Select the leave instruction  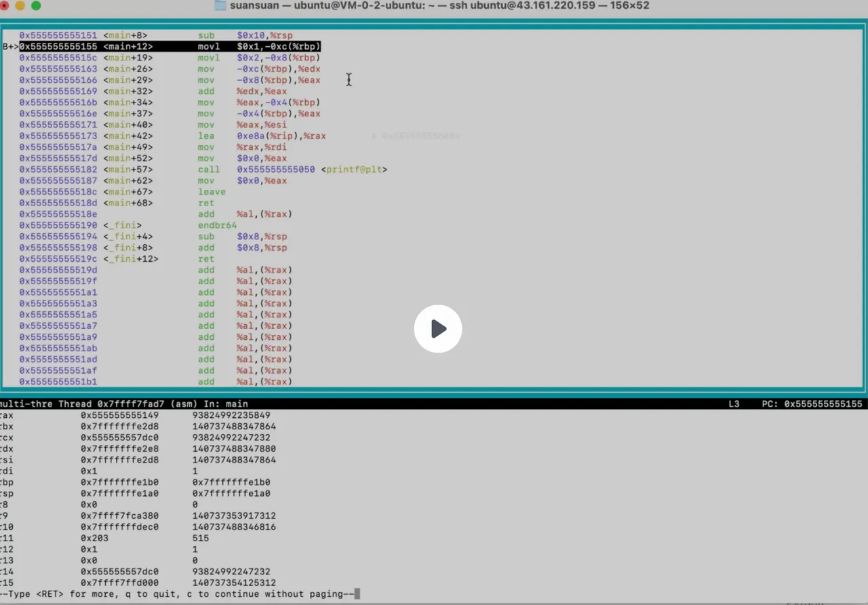(x=212, y=192)
